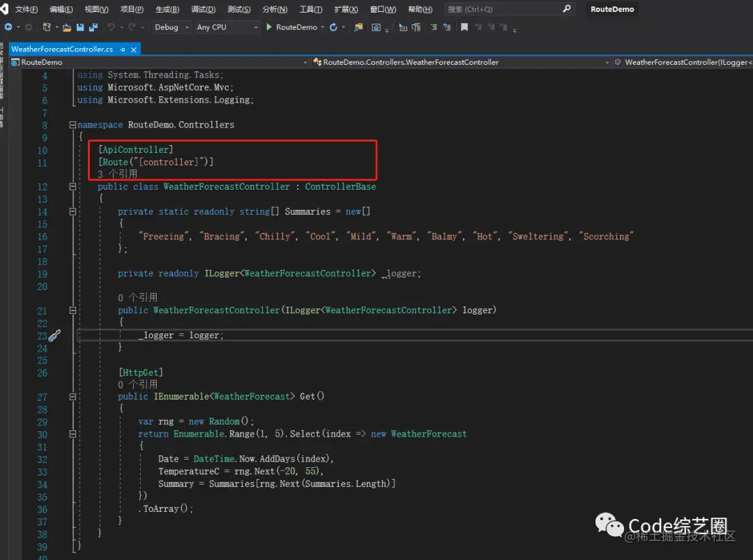
Task: Select the WeatherForecastController.cs tab
Action: pos(63,50)
